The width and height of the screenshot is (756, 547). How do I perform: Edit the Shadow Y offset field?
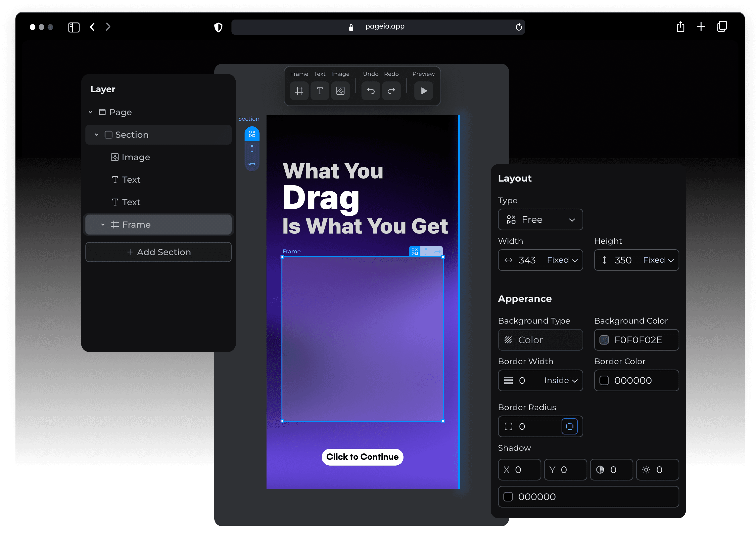pyautogui.click(x=565, y=470)
